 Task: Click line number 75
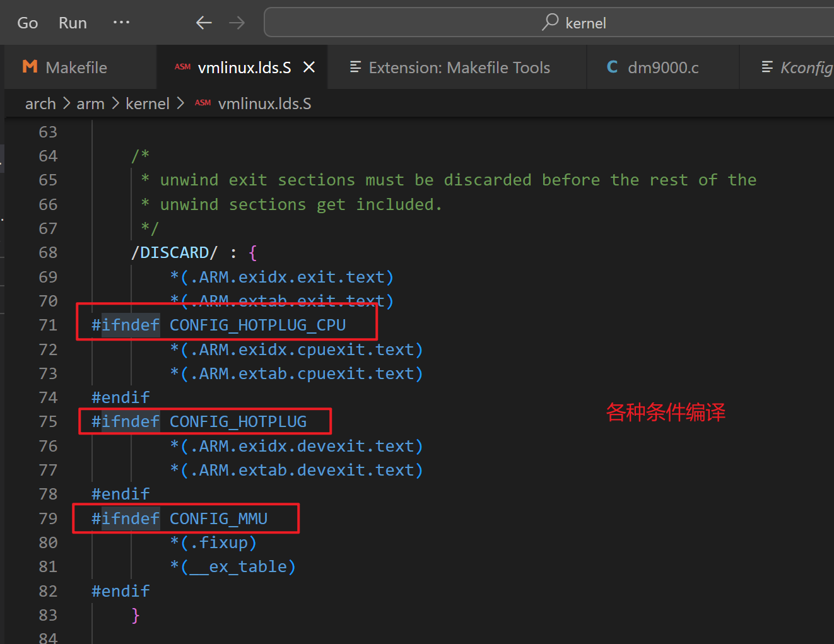tap(48, 422)
